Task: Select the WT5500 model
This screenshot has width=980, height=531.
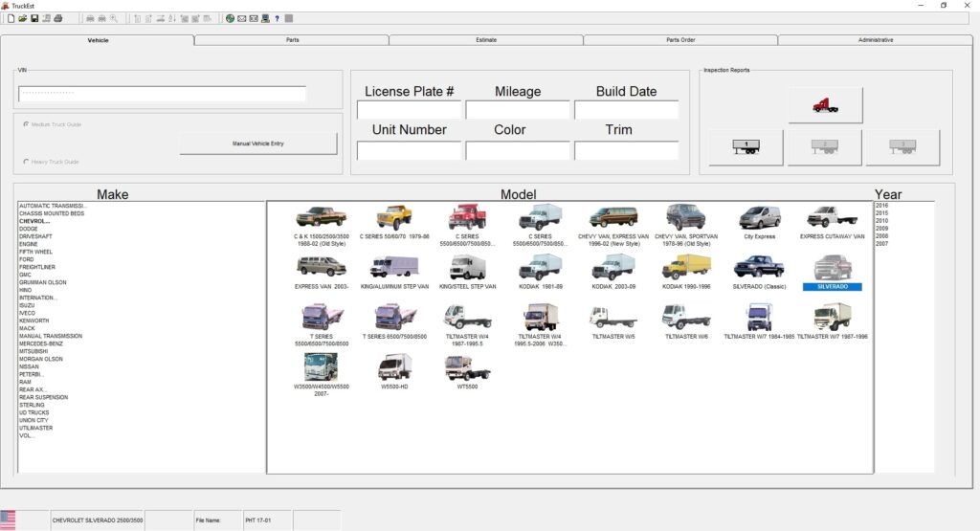Action: 467,371
